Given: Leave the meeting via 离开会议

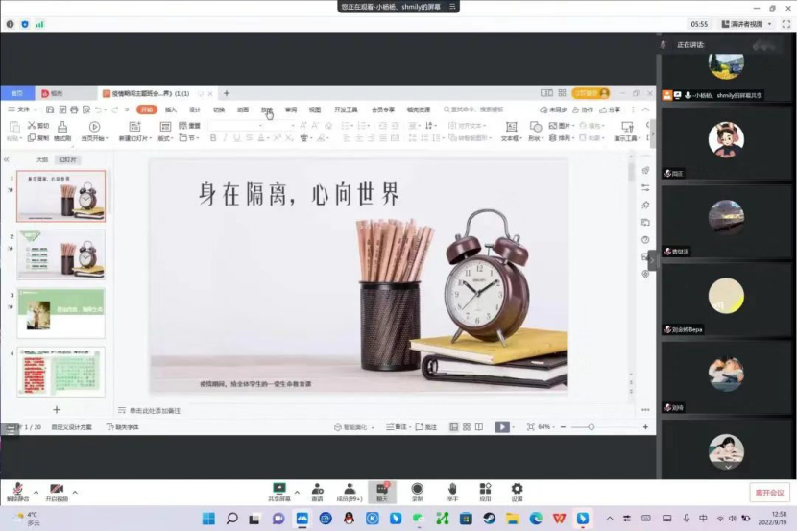Looking at the screenshot, I should pos(769,493).
